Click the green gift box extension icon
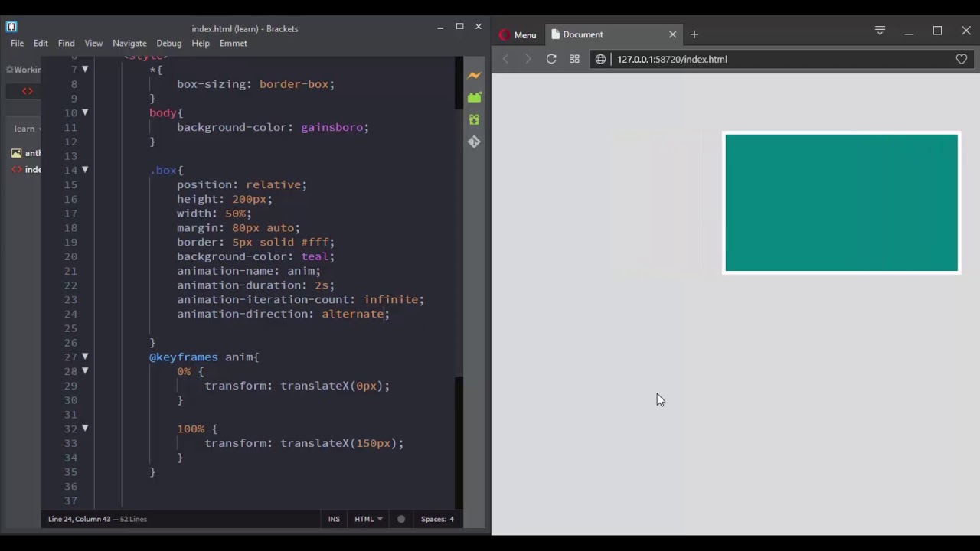The width and height of the screenshot is (980, 551). coord(474,119)
